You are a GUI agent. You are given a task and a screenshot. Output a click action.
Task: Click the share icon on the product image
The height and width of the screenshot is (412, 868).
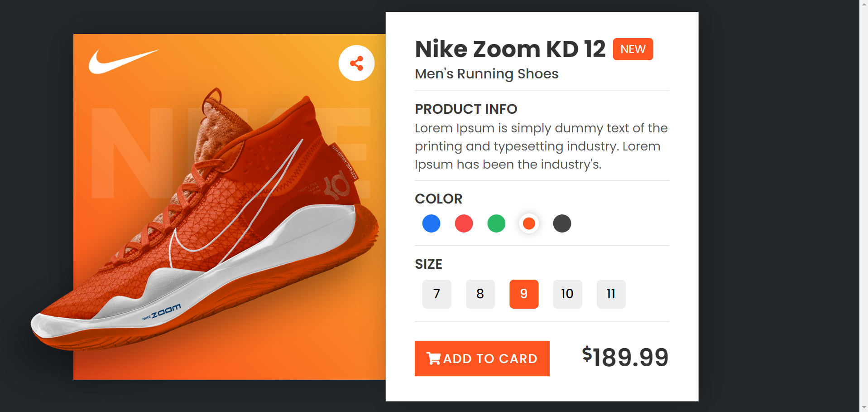point(356,63)
